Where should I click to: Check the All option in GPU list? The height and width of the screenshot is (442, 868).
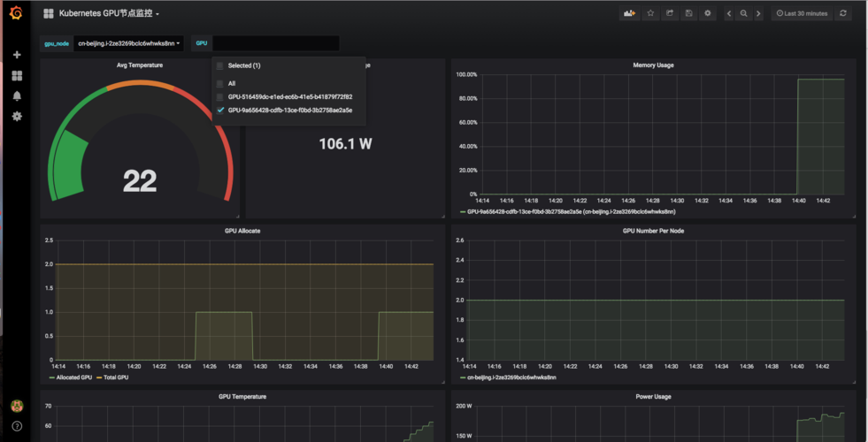220,84
